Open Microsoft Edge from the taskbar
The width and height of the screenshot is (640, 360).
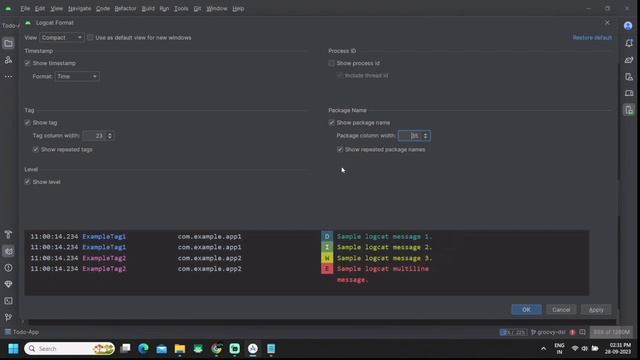(143, 349)
